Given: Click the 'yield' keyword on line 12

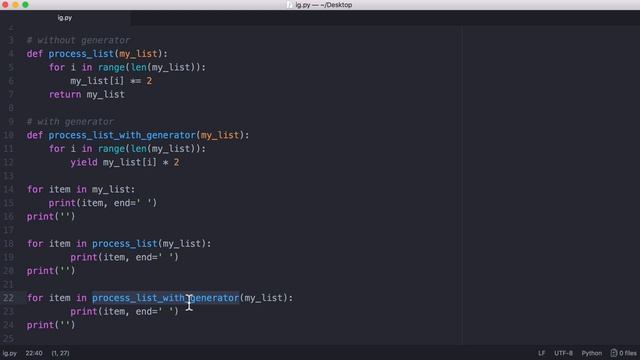Looking at the screenshot, I should [x=84, y=162].
